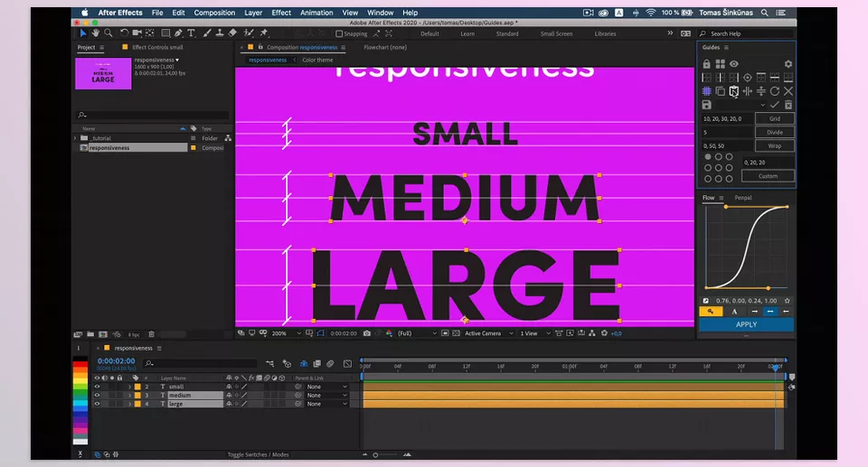868x467 pixels.
Task: Switch to the Penpal tab
Action: 743,198
